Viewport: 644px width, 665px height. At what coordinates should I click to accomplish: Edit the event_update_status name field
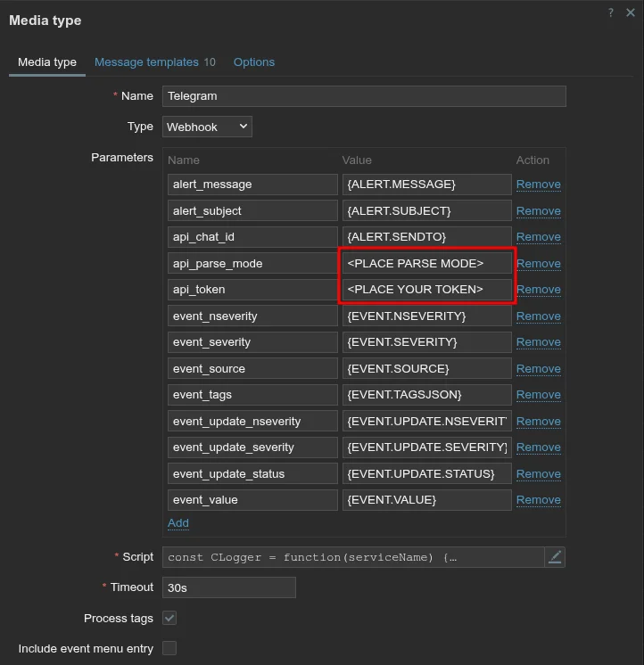[252, 473]
